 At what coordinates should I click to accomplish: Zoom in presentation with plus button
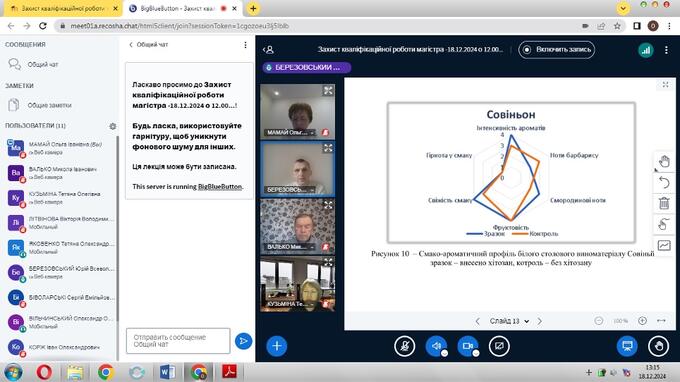pyautogui.click(x=642, y=320)
